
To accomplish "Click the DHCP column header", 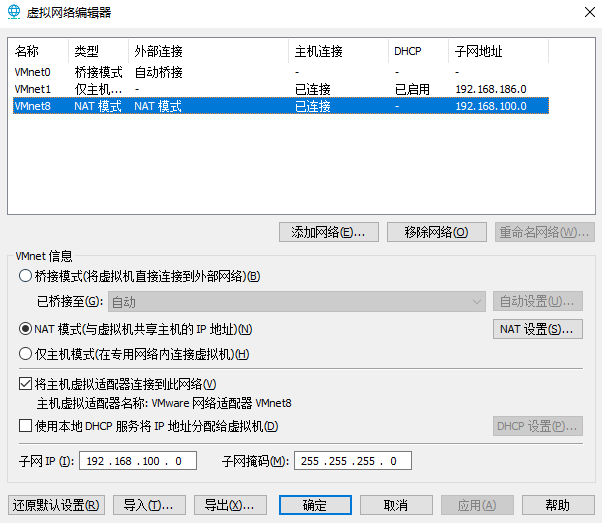I will [418, 51].
